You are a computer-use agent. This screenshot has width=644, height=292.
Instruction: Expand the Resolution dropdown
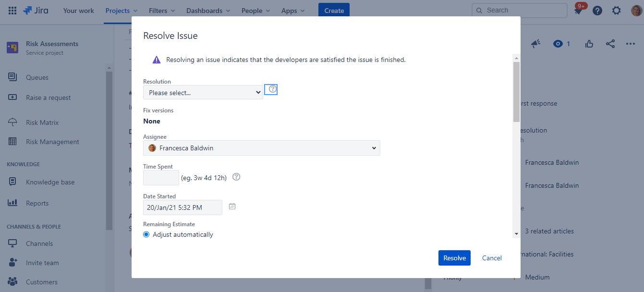click(203, 92)
